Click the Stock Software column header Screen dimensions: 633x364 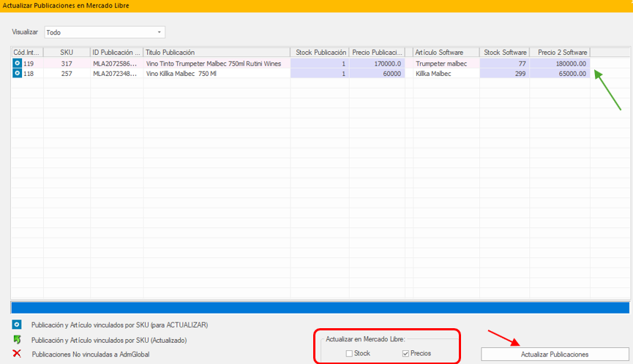click(x=505, y=53)
